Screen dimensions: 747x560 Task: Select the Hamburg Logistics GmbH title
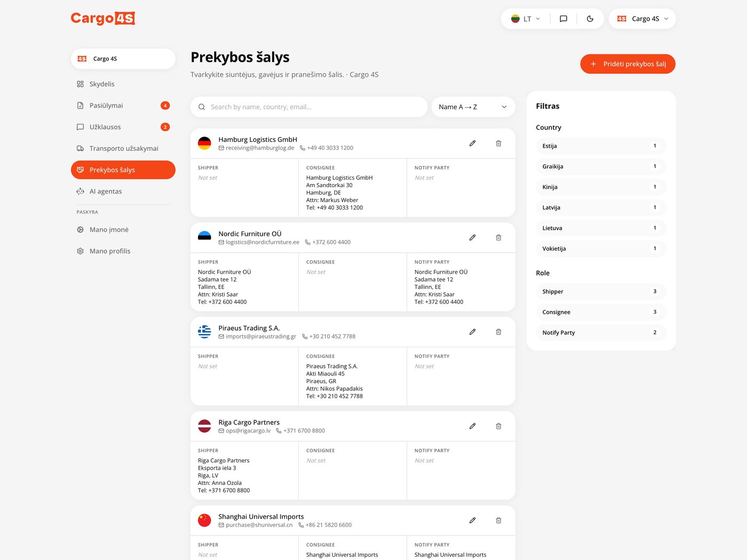[258, 140]
